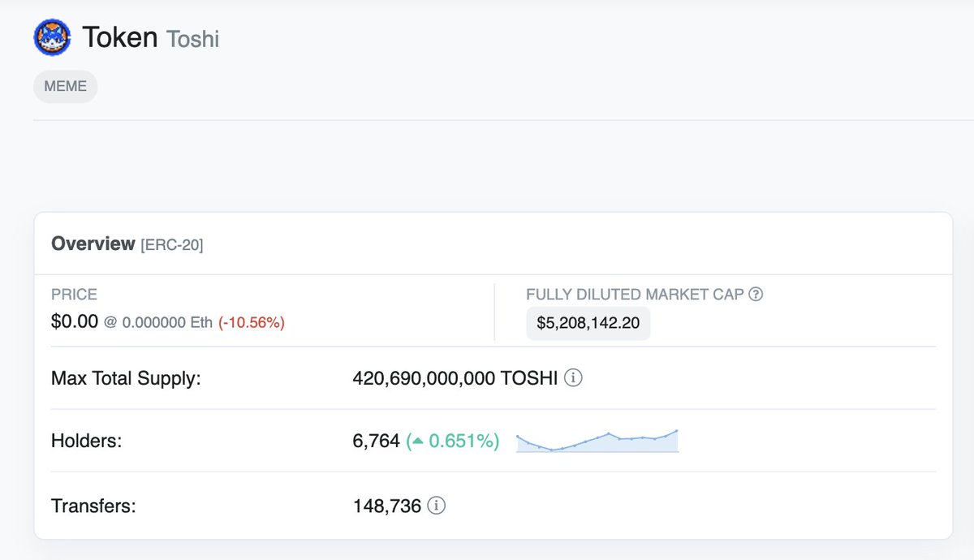Click the MEME tag badge
974x560 pixels.
66,86
